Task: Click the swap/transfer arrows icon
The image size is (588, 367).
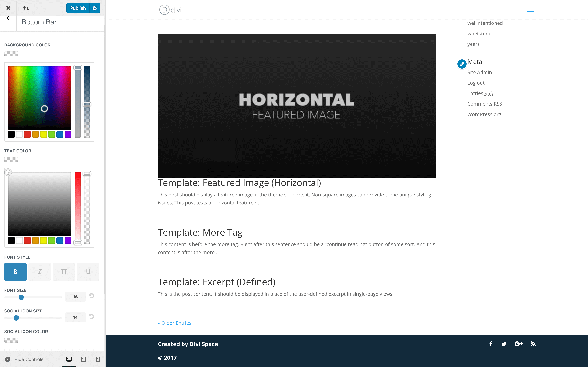Action: point(26,8)
